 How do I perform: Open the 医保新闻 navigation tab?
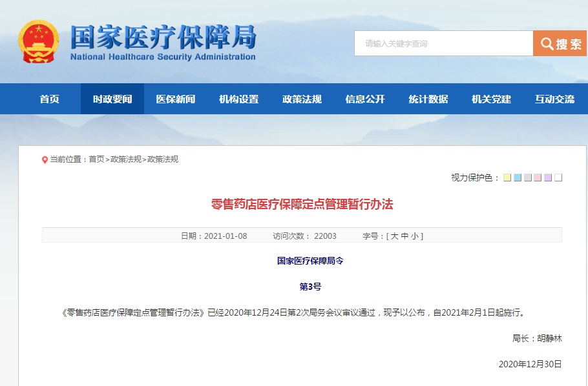176,99
